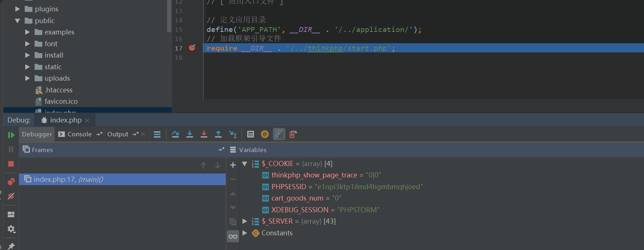The height and width of the screenshot is (250, 644).
Task: Move watch down arrow in Variables
Action: click(x=233, y=208)
